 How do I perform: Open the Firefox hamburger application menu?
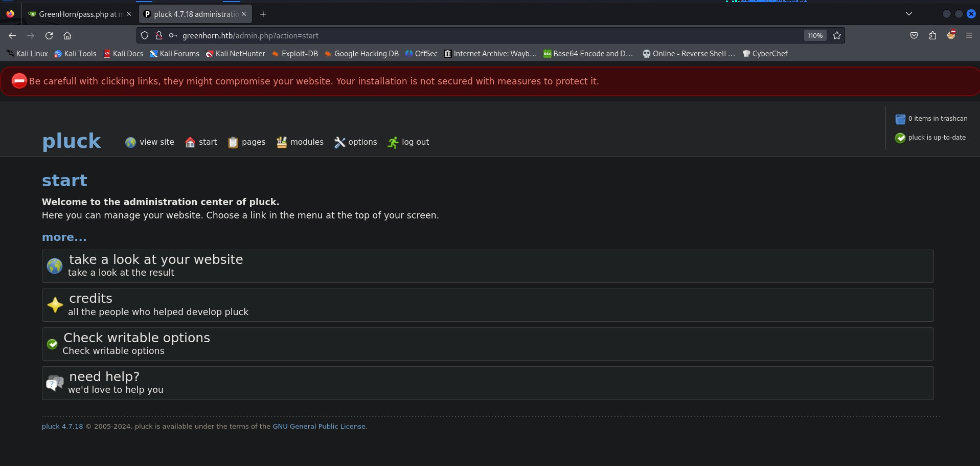(969, 36)
